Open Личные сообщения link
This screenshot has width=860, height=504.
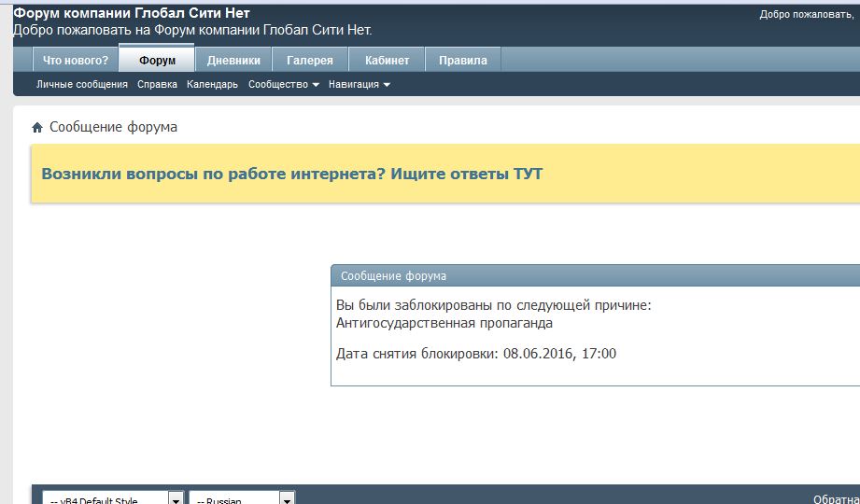coord(82,84)
